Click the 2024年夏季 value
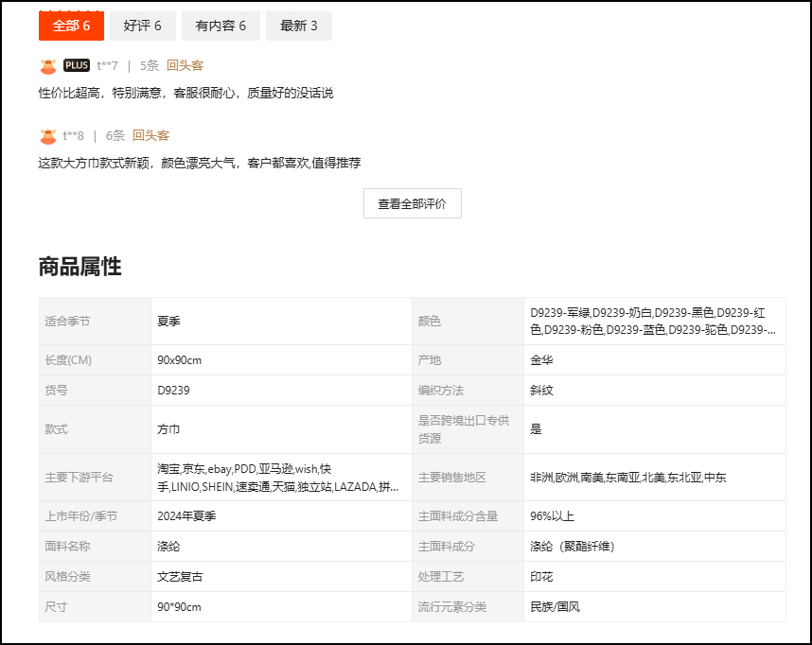 tap(186, 516)
